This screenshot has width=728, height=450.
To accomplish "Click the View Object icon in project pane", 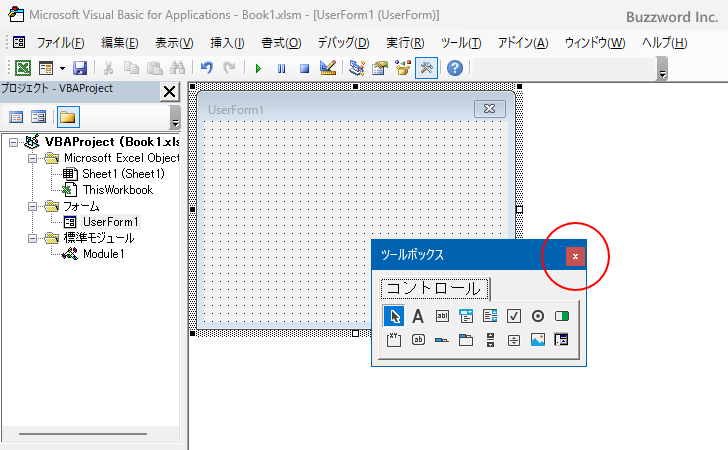I will pyautogui.click(x=39, y=117).
